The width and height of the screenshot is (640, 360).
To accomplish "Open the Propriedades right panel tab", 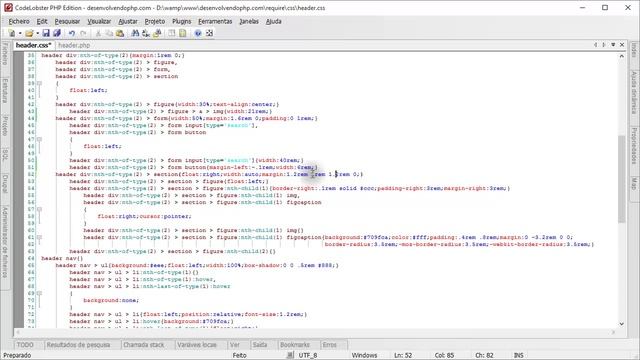I will tap(634, 146).
